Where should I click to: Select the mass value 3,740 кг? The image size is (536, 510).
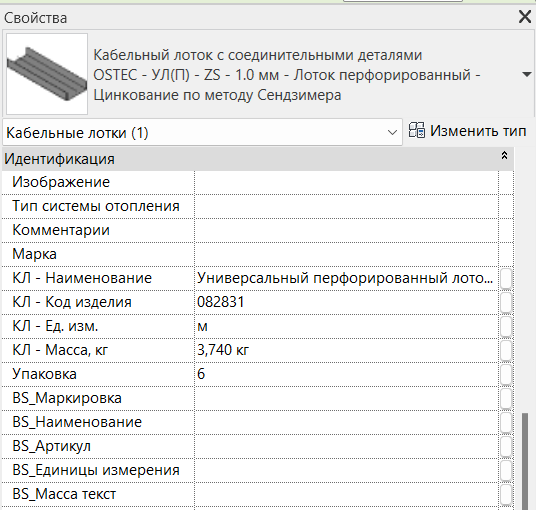[x=223, y=350]
